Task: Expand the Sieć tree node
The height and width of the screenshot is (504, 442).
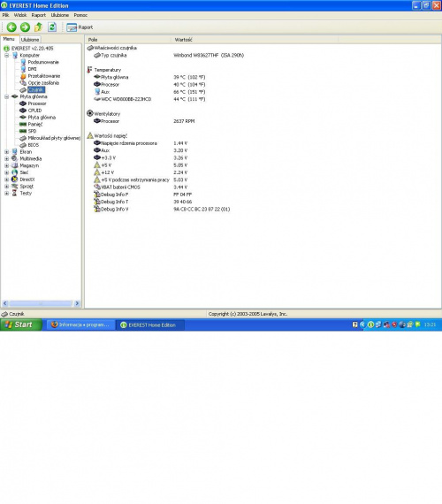Action: (x=6, y=172)
